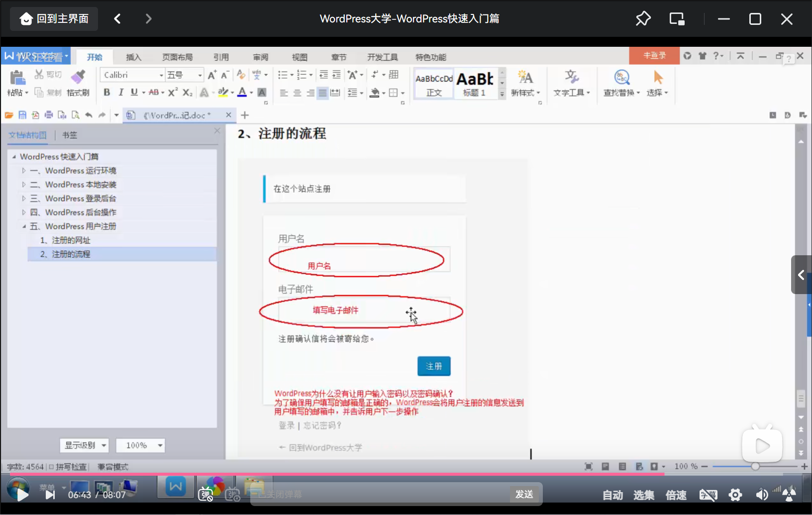Go back with the left arrow

tap(117, 19)
